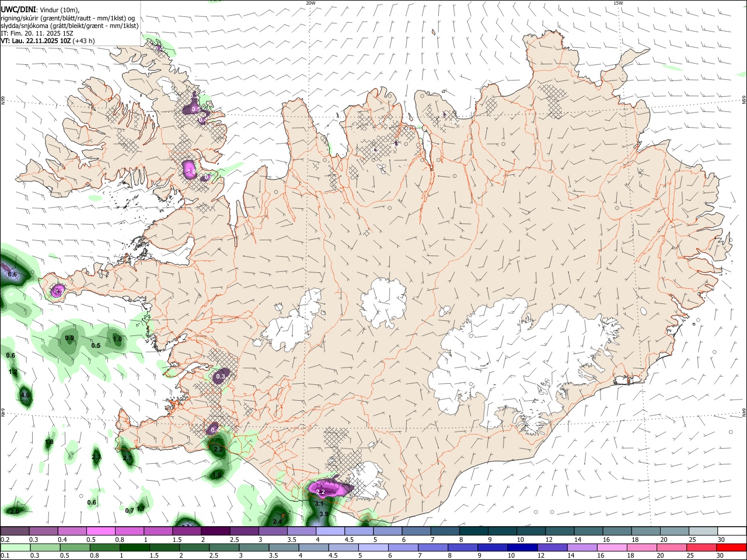Click the 20W longitude label
Image resolution: width=747 pixels, height=560 pixels.
point(310,3)
